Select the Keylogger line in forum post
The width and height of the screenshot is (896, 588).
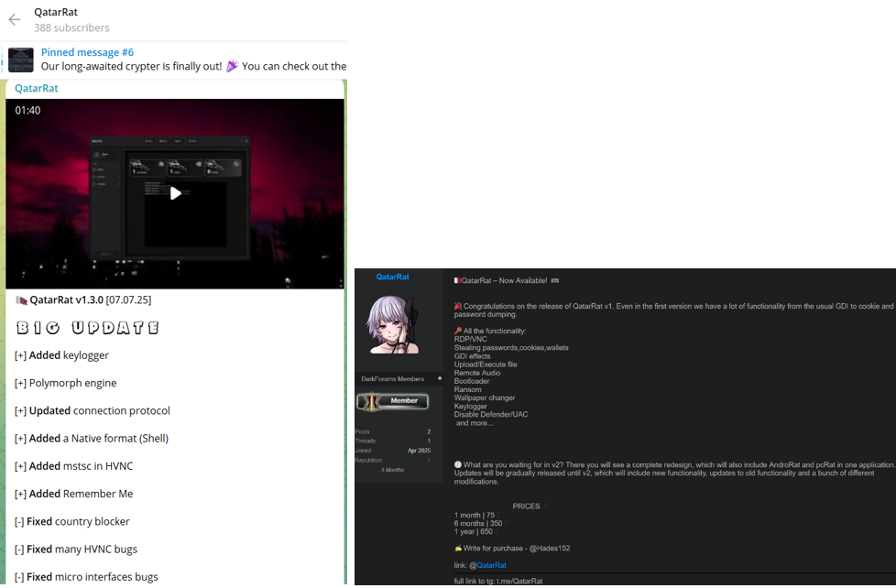(471, 407)
